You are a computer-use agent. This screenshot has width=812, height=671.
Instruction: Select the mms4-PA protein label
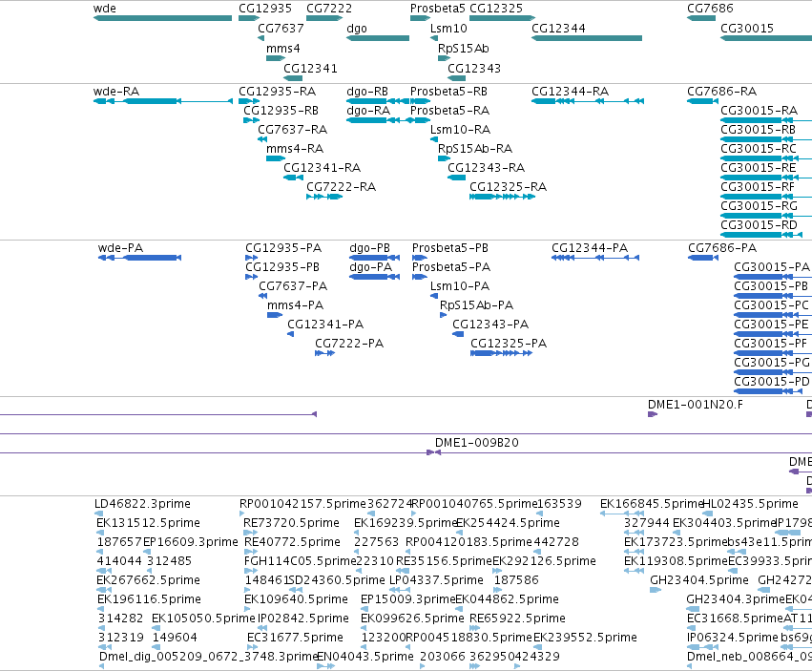click(295, 305)
